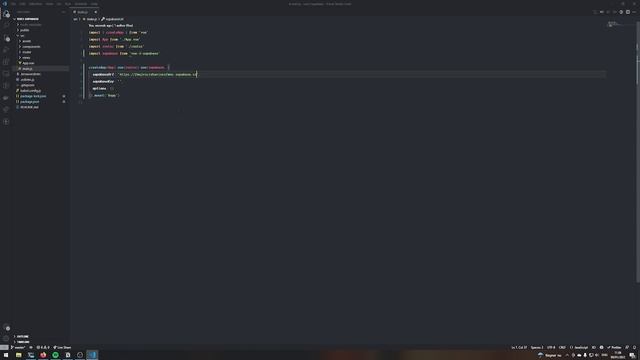Open the Selection menu

click(36, 4)
